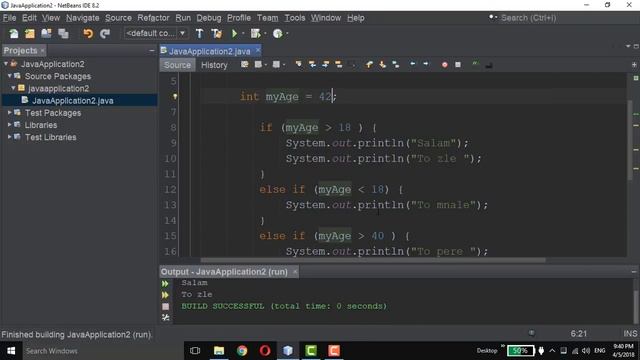Open the Debug Project dropdown arrow

[x=265, y=33]
